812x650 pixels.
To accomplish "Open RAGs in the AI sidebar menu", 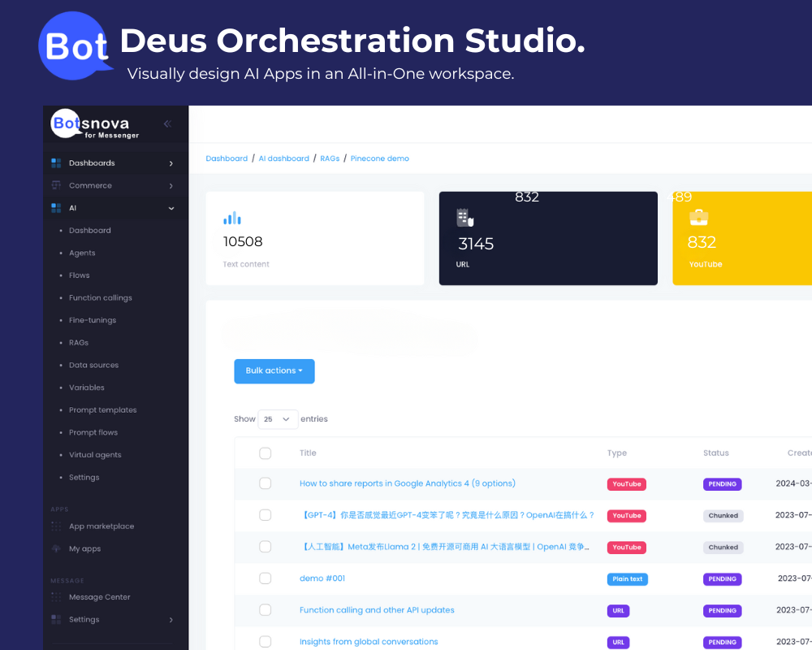I will point(79,343).
